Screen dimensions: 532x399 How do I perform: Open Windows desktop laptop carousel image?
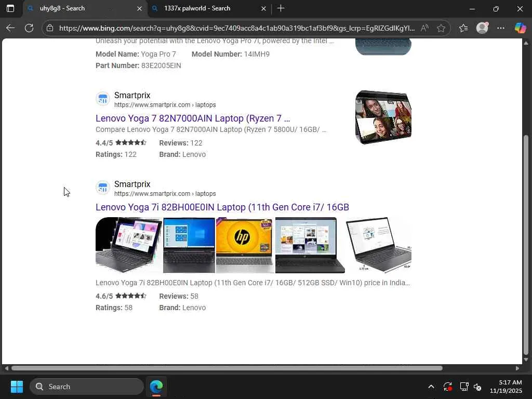click(x=189, y=245)
